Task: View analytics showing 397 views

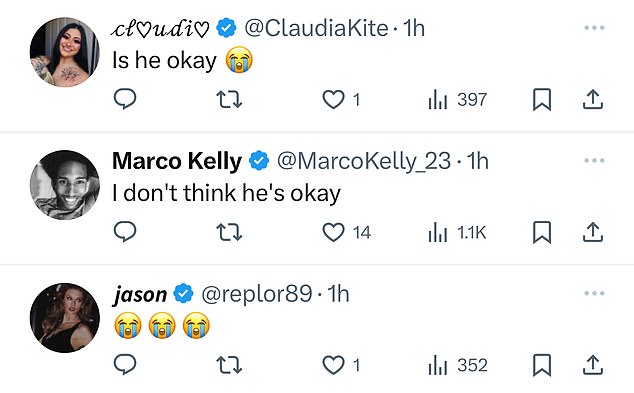Action: click(x=457, y=99)
